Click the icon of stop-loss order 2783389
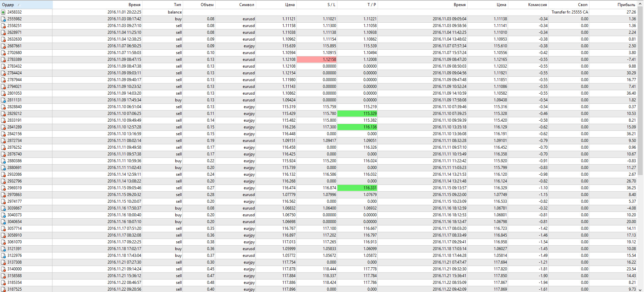644x292 pixels. click(x=3, y=59)
